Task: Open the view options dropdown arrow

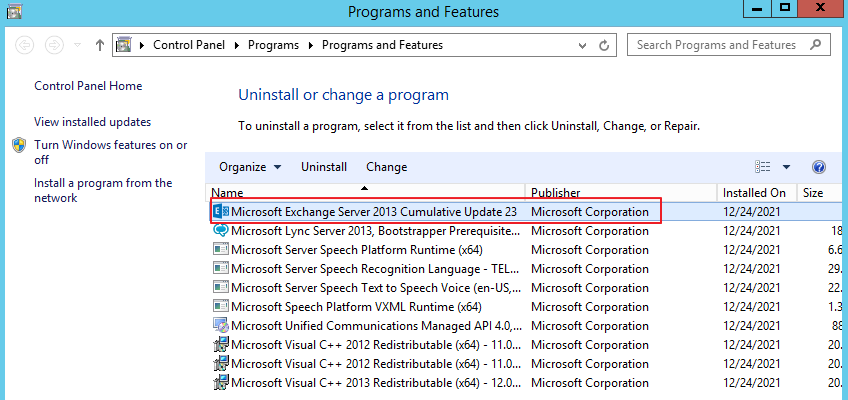Action: (x=786, y=167)
